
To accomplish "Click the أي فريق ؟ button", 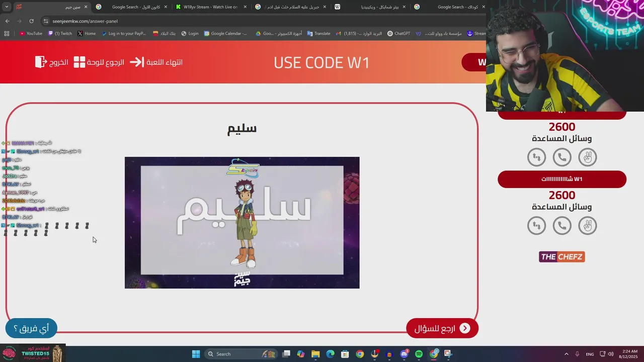I will [31, 328].
